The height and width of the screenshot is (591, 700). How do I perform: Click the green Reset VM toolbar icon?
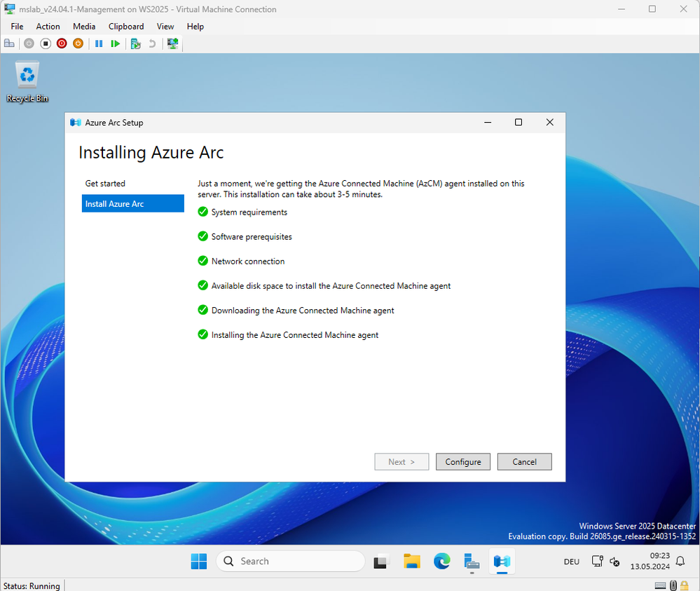(x=115, y=43)
